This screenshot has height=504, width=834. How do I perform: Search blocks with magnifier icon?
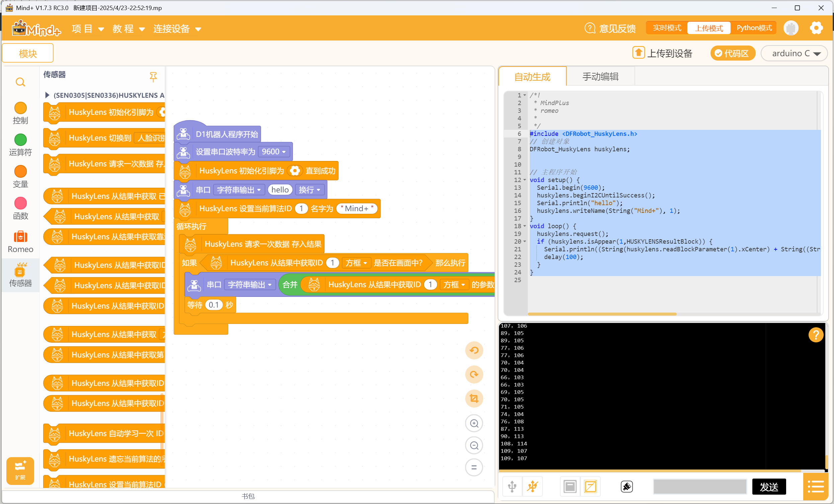point(20,82)
